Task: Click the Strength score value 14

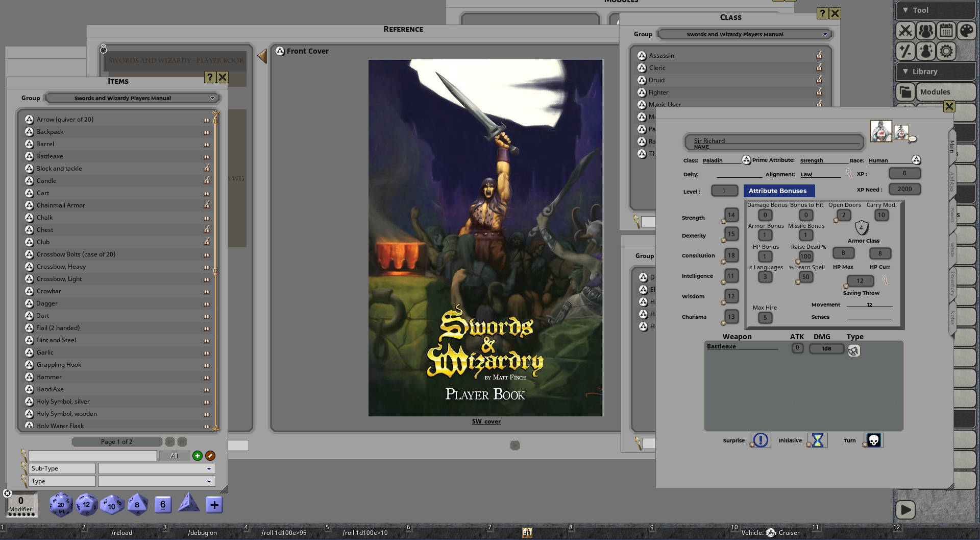Action: (731, 215)
